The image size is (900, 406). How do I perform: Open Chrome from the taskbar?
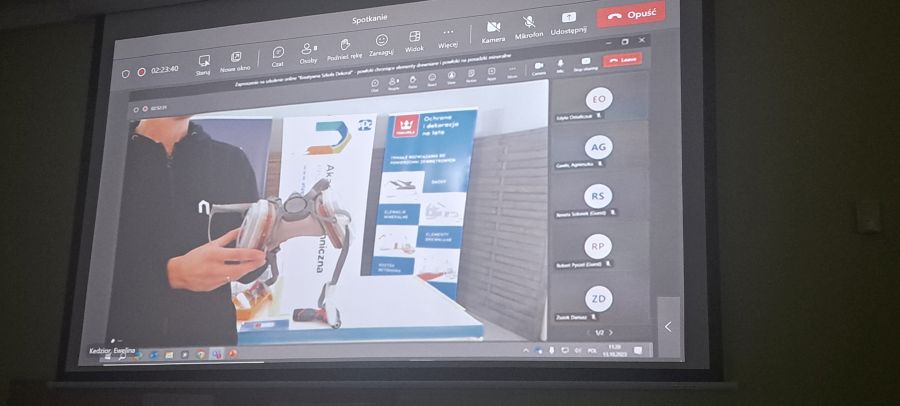pos(200,355)
